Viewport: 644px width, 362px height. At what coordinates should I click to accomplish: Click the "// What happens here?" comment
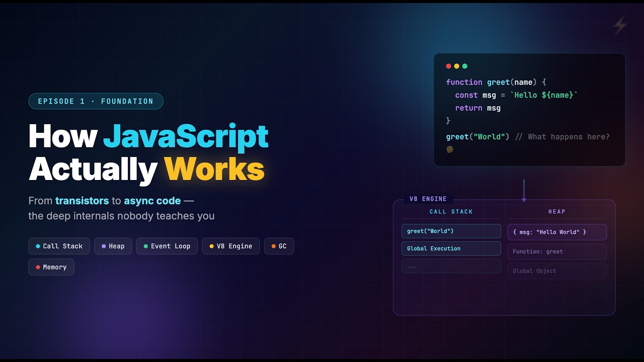pos(562,137)
